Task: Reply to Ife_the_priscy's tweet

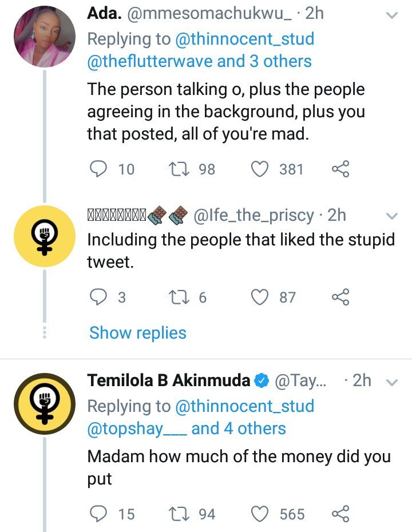Action: 98,297
